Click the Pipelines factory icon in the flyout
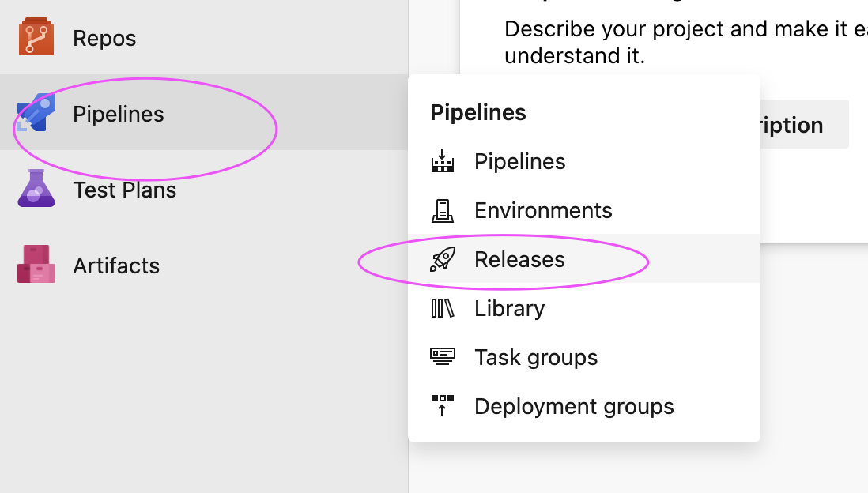 pos(443,162)
